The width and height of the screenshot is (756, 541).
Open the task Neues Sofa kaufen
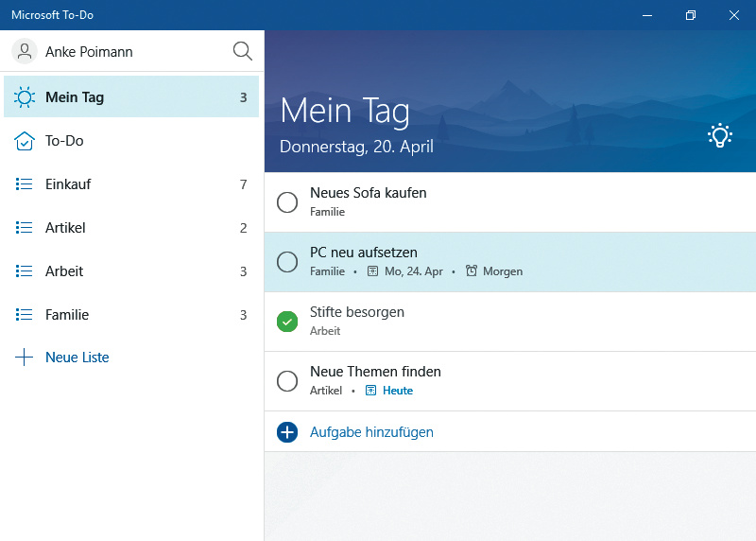pyautogui.click(x=510, y=202)
